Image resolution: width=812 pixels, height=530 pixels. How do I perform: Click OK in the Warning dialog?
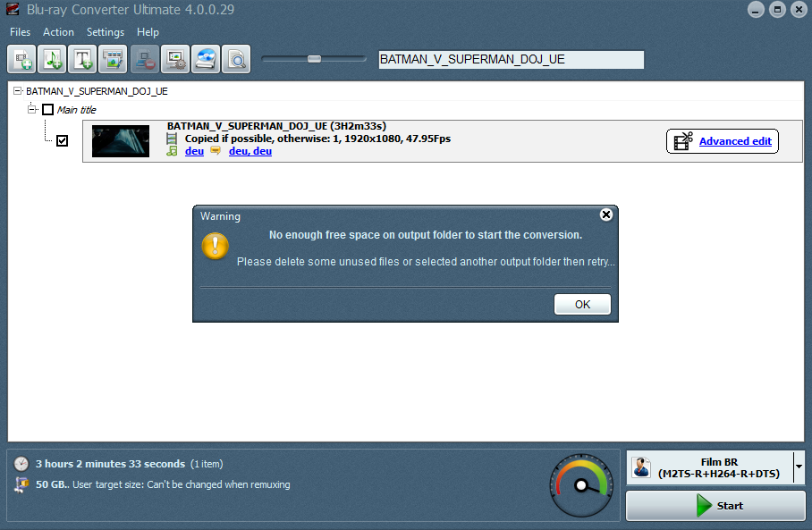point(582,305)
